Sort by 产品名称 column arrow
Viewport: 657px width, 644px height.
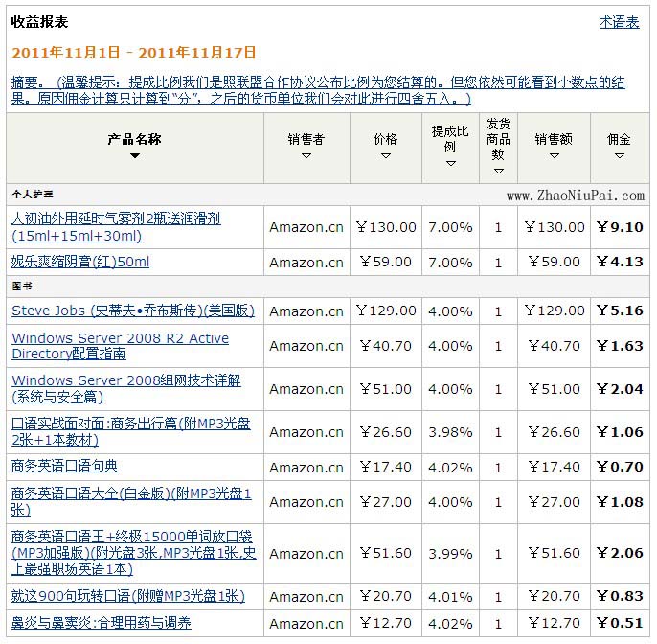click(134, 155)
